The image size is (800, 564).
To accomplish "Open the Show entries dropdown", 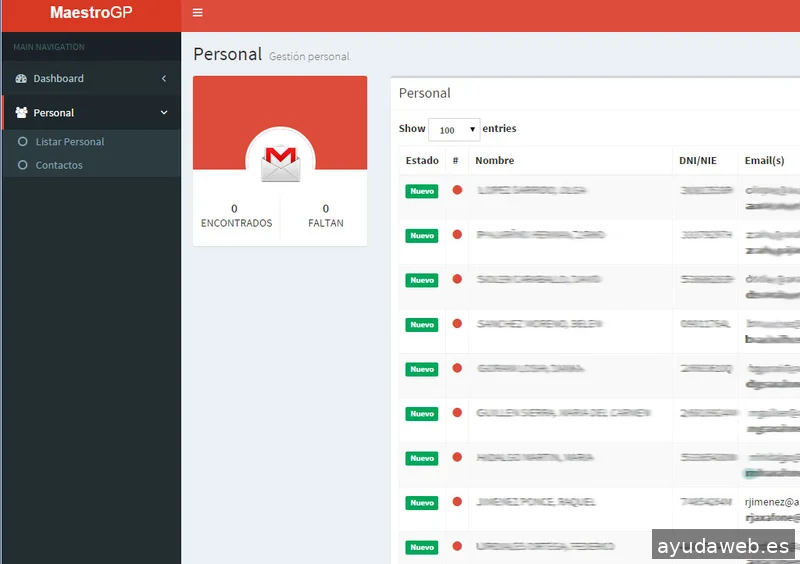I will [453, 130].
